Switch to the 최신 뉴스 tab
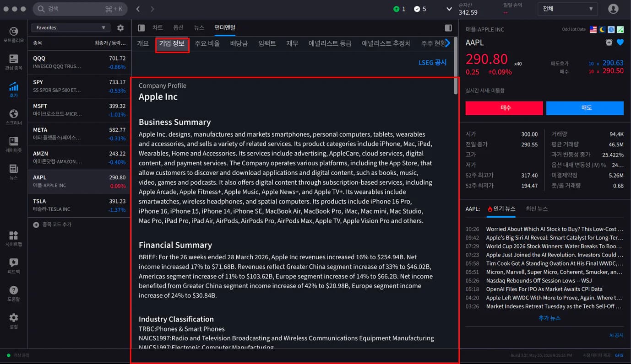The height and width of the screenshot is (364, 631). click(x=537, y=209)
